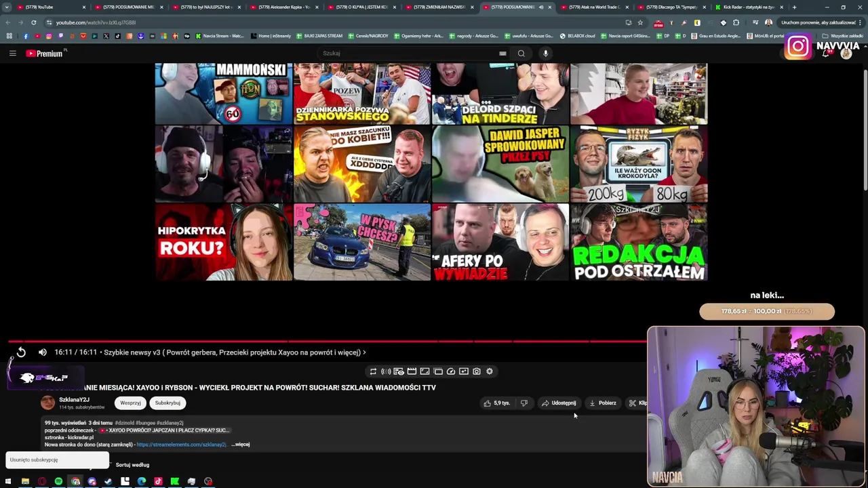Open Navcia Stream bookmark
The image size is (868, 488).
pos(220,36)
